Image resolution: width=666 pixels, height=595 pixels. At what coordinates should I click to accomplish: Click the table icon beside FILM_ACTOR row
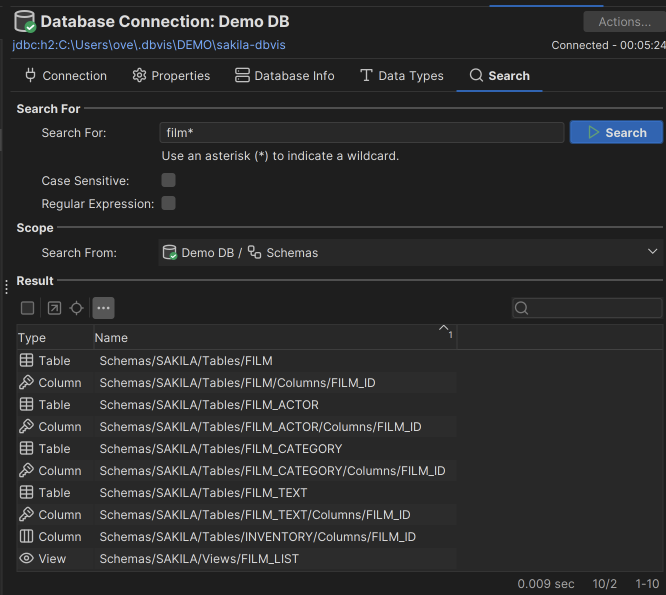27,405
